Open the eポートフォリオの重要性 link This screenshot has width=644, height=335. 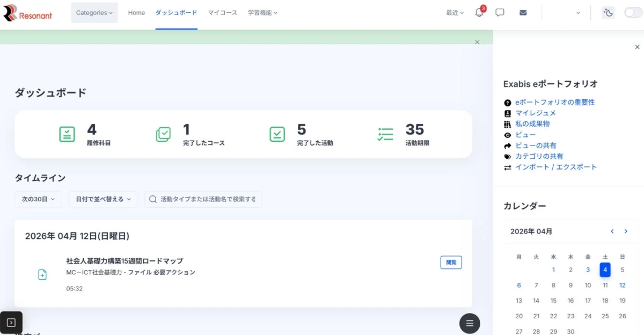(x=554, y=101)
